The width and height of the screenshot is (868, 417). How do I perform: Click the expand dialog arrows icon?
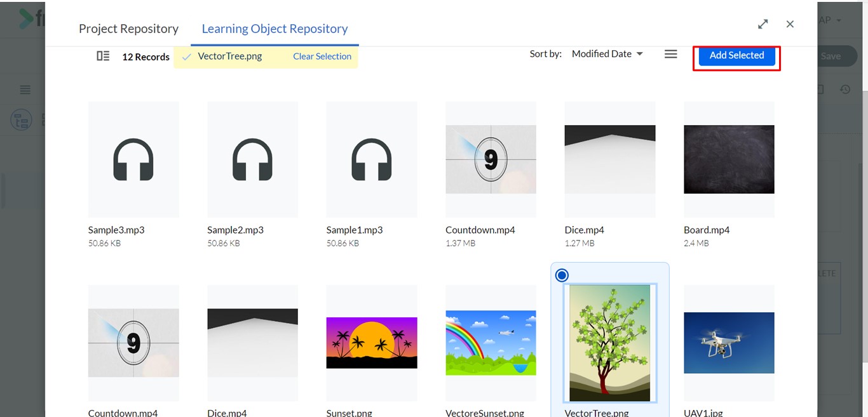(763, 24)
